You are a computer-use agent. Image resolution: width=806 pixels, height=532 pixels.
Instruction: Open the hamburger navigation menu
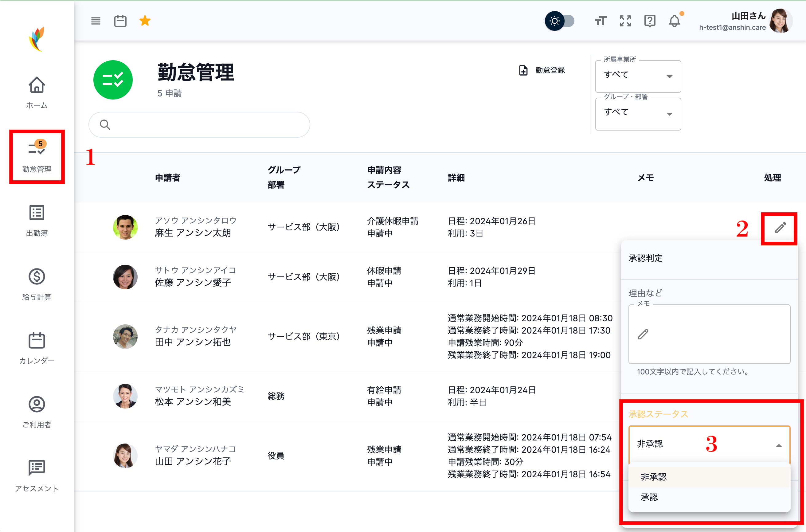pos(96,21)
